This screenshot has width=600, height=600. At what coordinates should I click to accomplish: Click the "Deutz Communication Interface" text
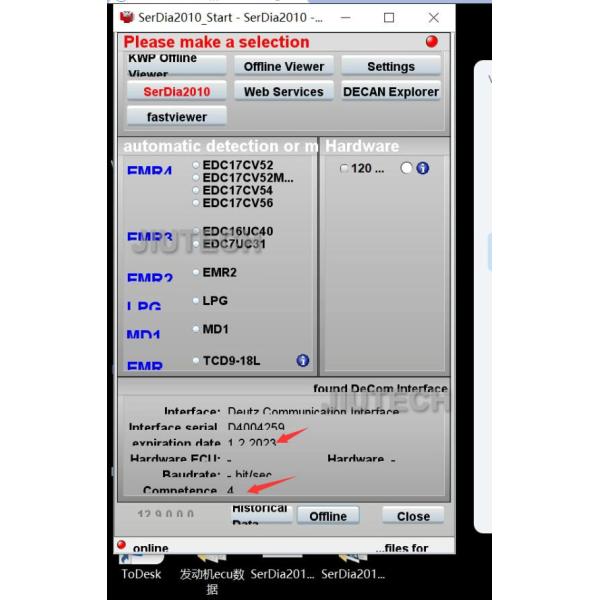pyautogui.click(x=313, y=411)
